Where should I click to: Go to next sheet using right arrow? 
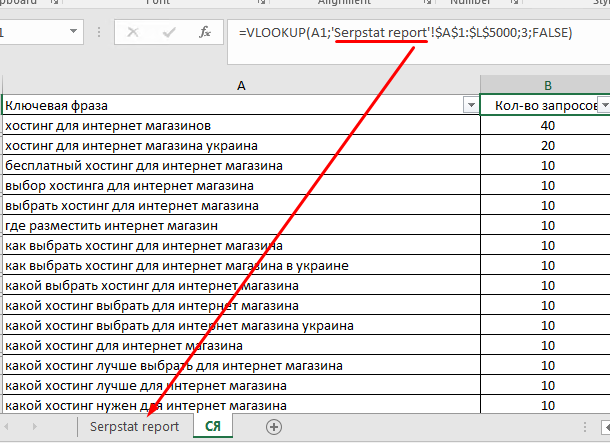click(35, 427)
